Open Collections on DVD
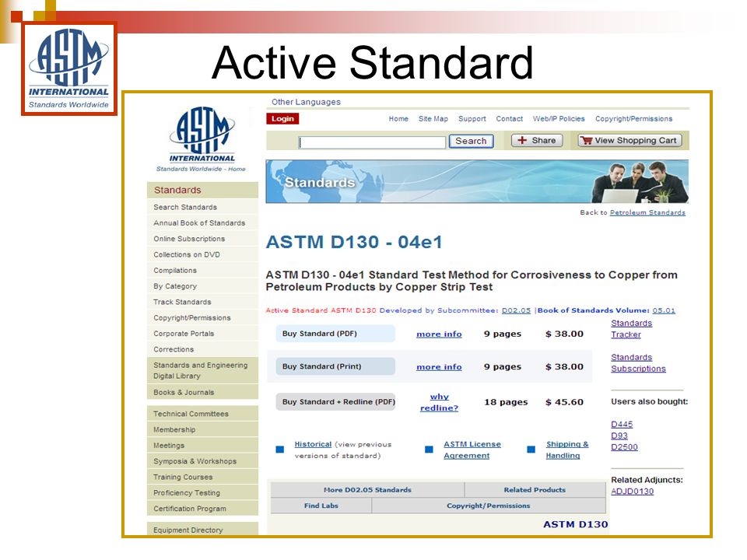 pyautogui.click(x=202, y=254)
